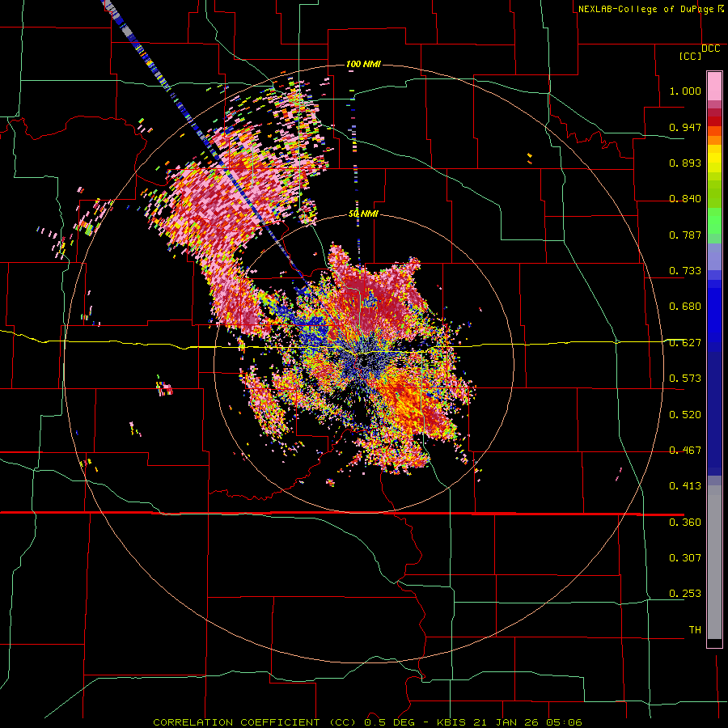Image resolution: width=728 pixels, height=728 pixels.
Task: Select the 0.840 scale value
Action: coord(685,199)
